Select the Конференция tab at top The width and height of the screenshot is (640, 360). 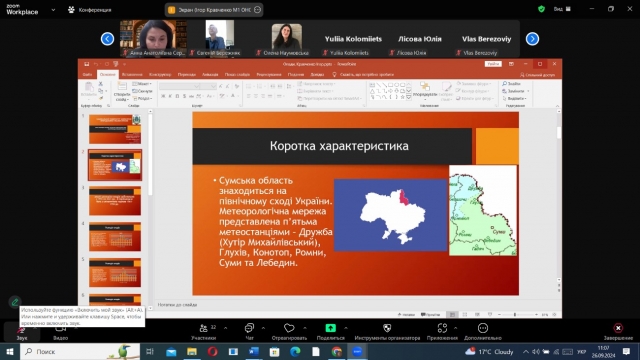(x=89, y=10)
